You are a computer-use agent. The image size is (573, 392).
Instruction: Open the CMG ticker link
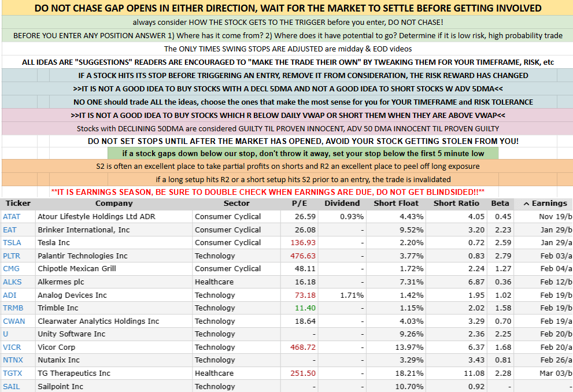point(11,268)
